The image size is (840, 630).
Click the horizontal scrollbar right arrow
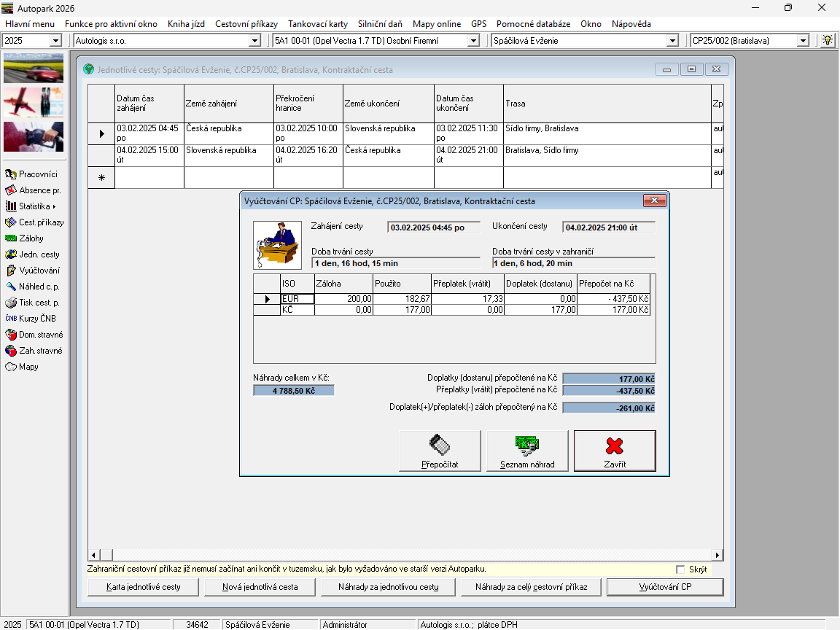click(x=717, y=555)
